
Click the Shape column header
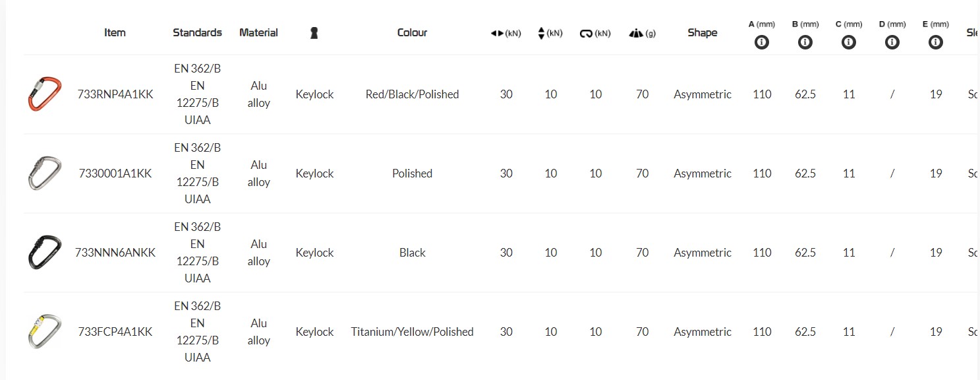702,32
